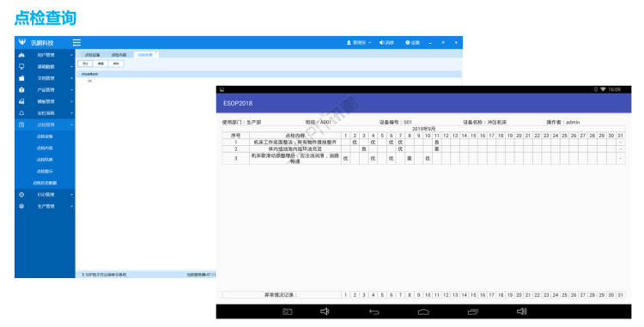Open 点检设备 in the sidebar submenu
The height and width of the screenshot is (327, 644).
coord(45,136)
